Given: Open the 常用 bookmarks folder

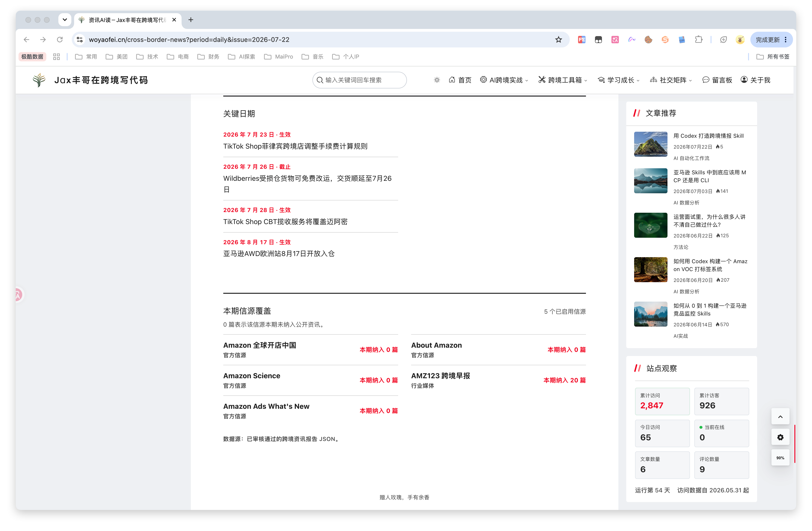Looking at the screenshot, I should pyautogui.click(x=86, y=57).
